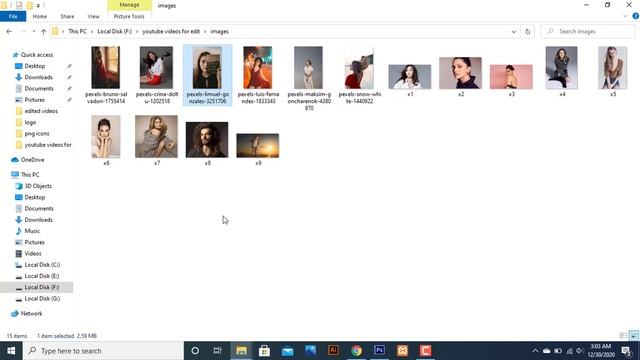Open Quick access in sidebar

37,55
